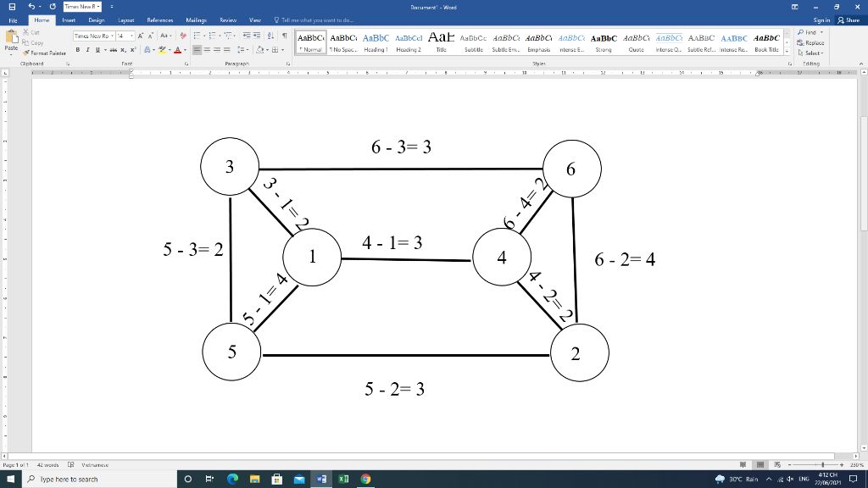Apply superscript formatting
Viewport: 868px width, 488px height.
pyautogui.click(x=133, y=50)
